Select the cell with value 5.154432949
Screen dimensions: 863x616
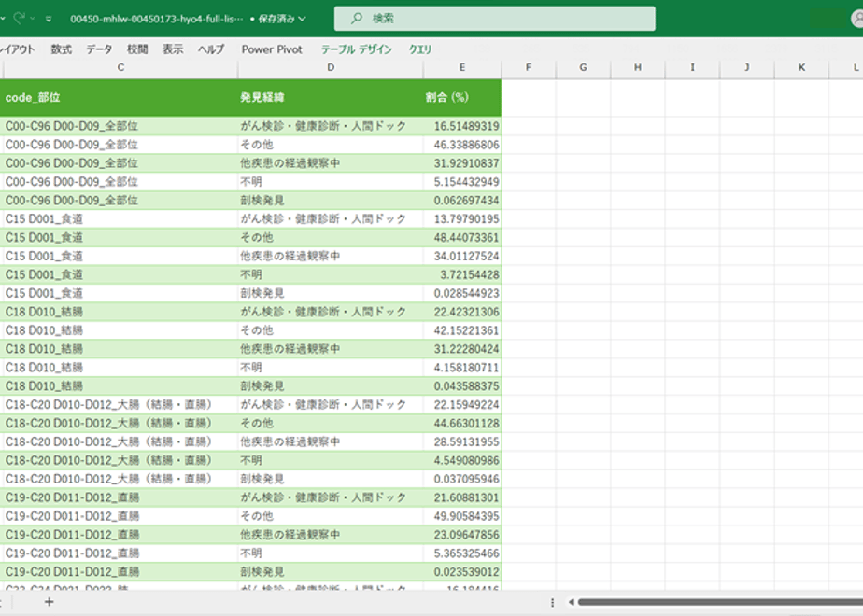tap(462, 181)
